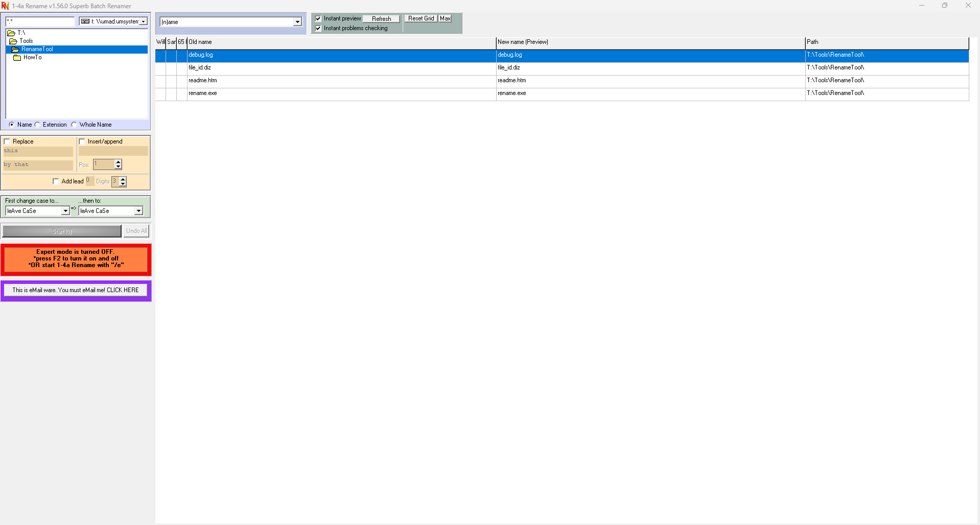Select the Extension radio button

(37, 125)
